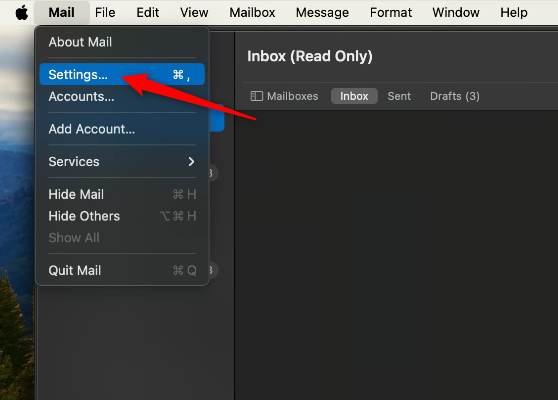The width and height of the screenshot is (558, 400).
Task: Choose About Mail from the menu
Action: pos(122,42)
